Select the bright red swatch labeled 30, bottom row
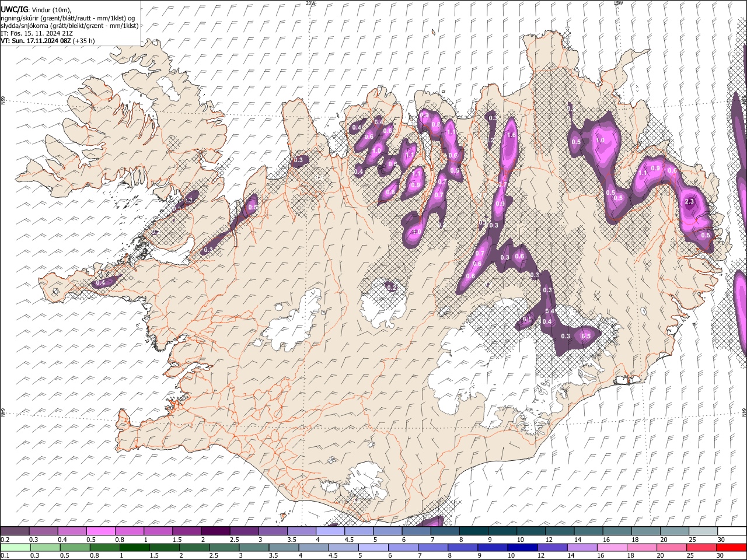 point(731,547)
